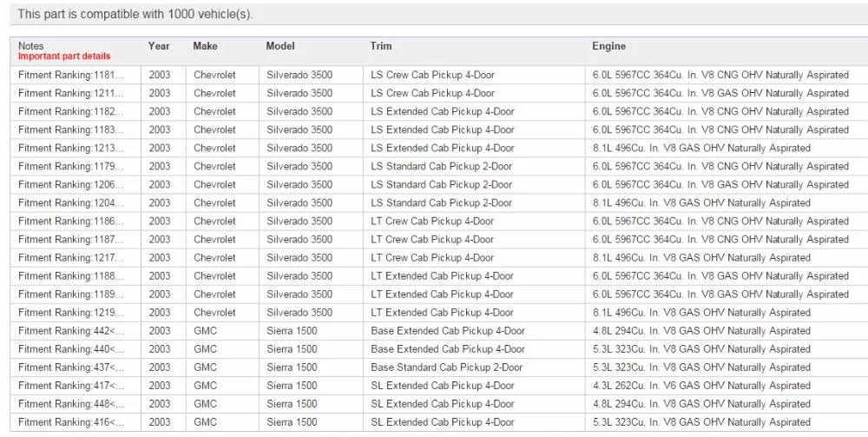Viewport: 868px width, 437px height.
Task: Select the 'Fitment Ranking:1179...' notes cell
Action: point(76,166)
